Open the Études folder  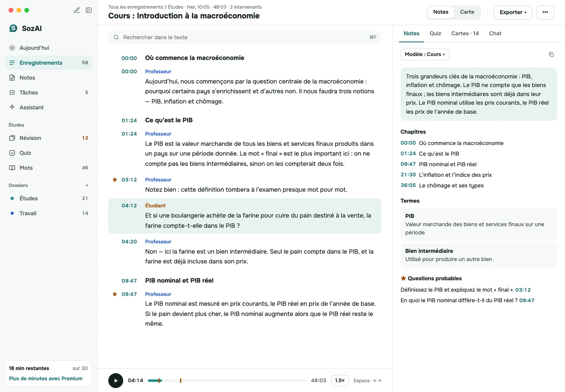click(48, 198)
